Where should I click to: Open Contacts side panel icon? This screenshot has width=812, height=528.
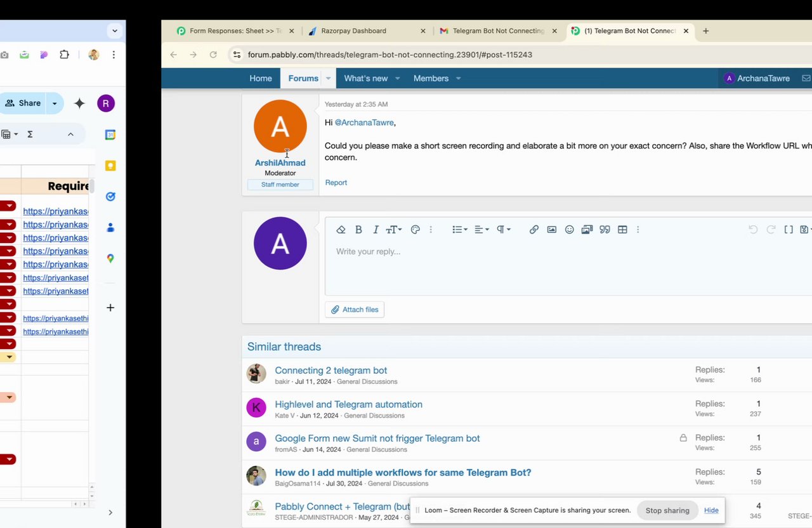coord(110,227)
